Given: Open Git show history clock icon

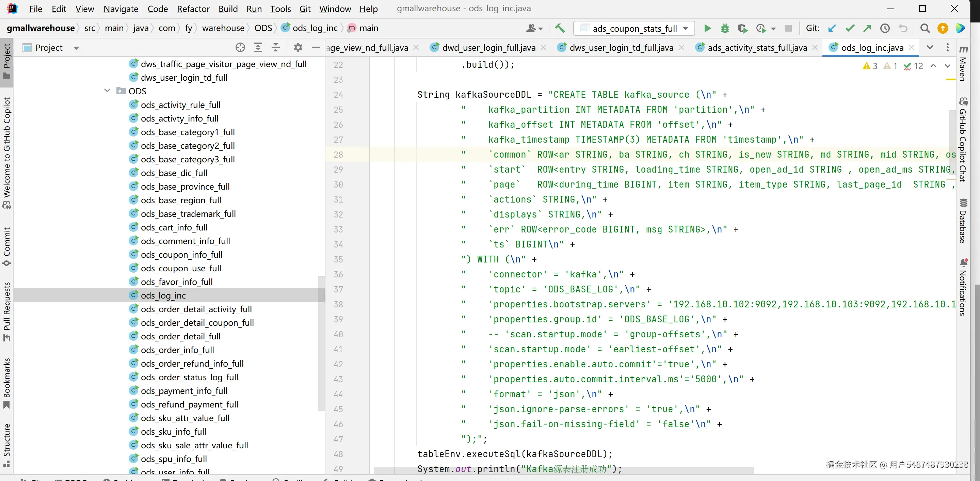Looking at the screenshot, I should (885, 28).
